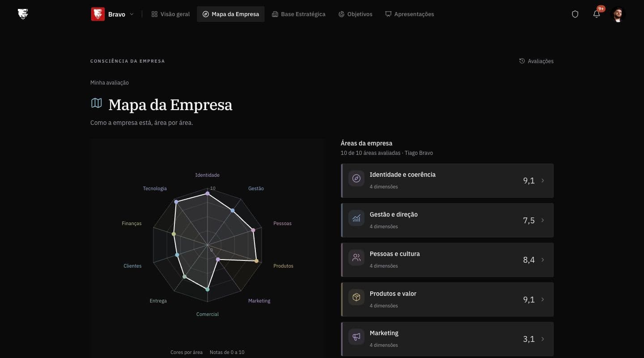This screenshot has height=358, width=644.
Task: Click the people icon on Pessoas e cultura
Action: (356, 258)
